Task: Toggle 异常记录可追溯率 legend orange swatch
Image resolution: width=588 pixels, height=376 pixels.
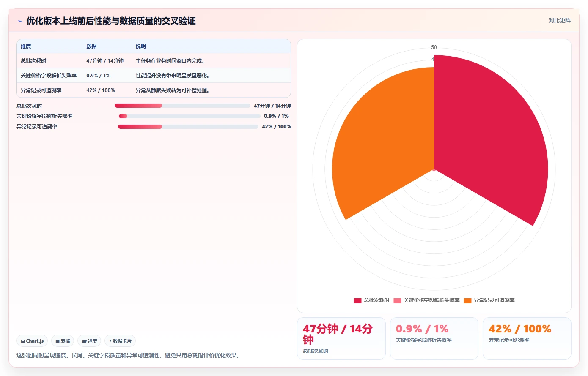Action: (x=467, y=301)
